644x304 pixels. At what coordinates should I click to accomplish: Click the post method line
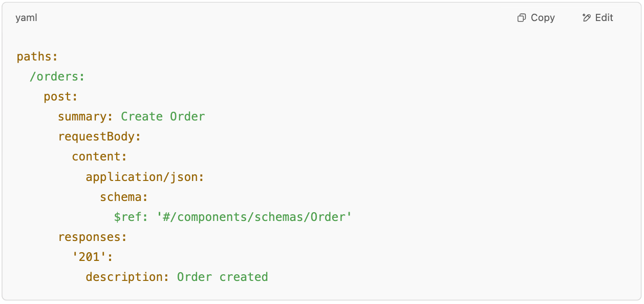coord(61,97)
